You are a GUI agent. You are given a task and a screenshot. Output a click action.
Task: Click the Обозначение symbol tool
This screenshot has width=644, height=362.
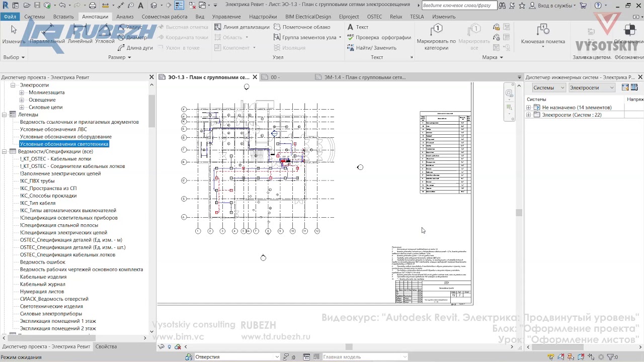pos(629,34)
